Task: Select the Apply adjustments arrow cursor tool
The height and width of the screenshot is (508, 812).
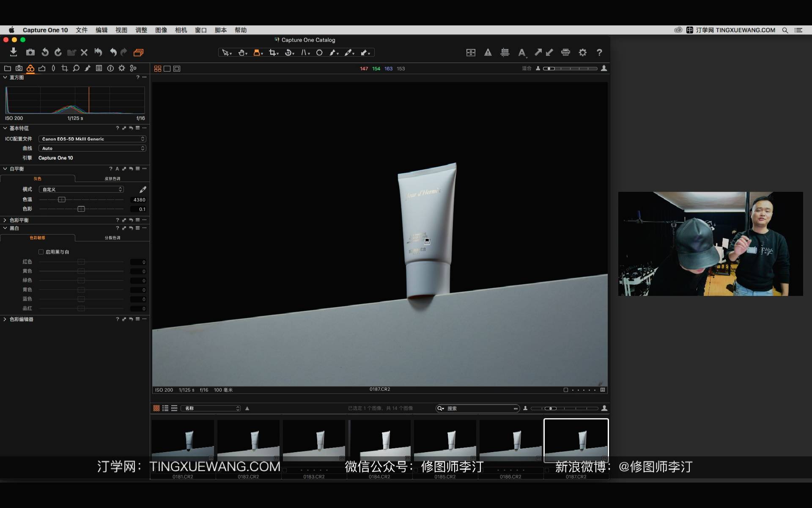Action: pyautogui.click(x=365, y=52)
